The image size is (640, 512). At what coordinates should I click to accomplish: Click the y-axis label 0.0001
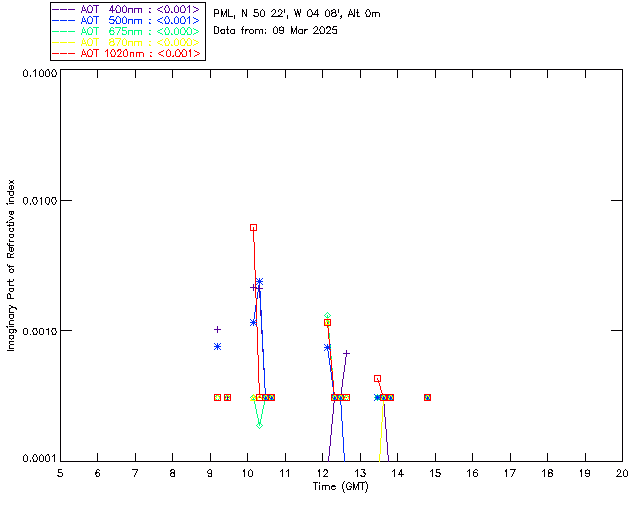point(39,459)
